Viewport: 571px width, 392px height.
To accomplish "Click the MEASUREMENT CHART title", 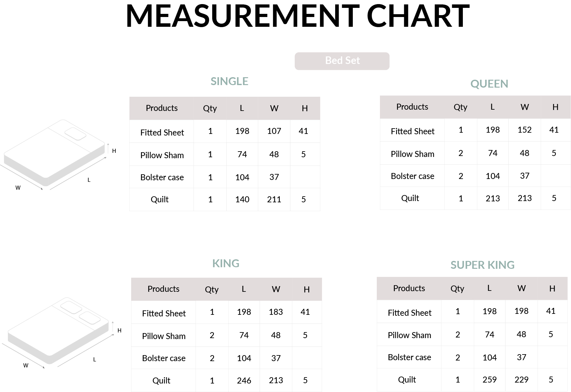I will click(298, 16).
